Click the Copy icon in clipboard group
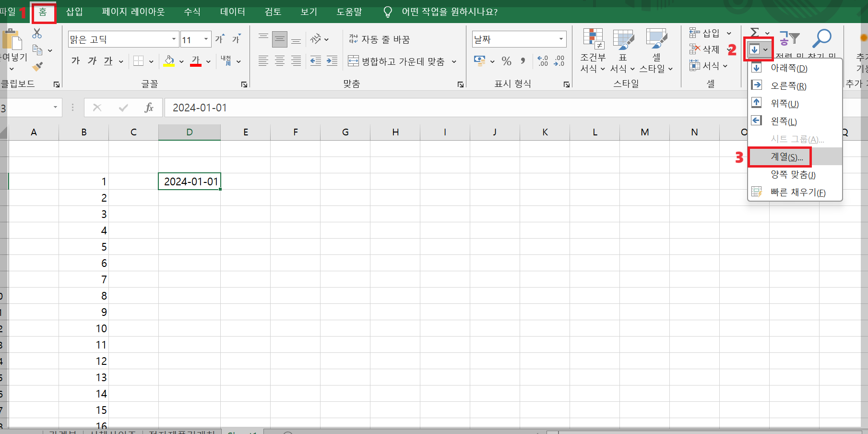 pos(37,50)
